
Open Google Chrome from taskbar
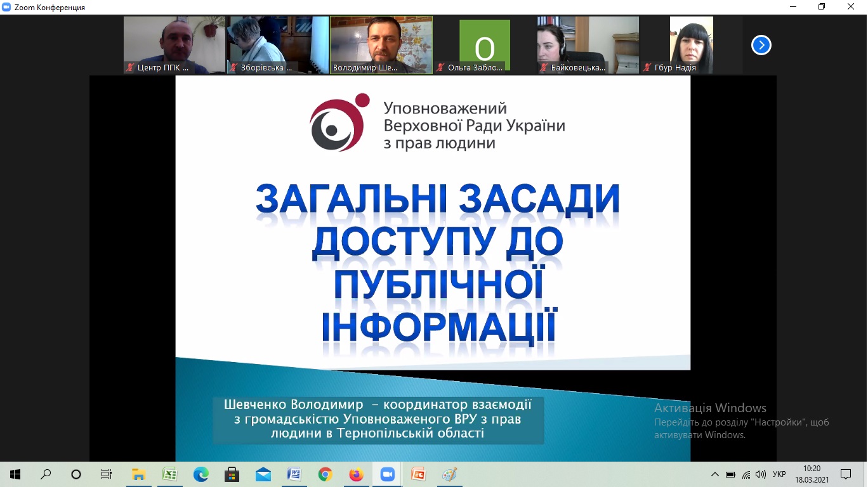pos(325,474)
